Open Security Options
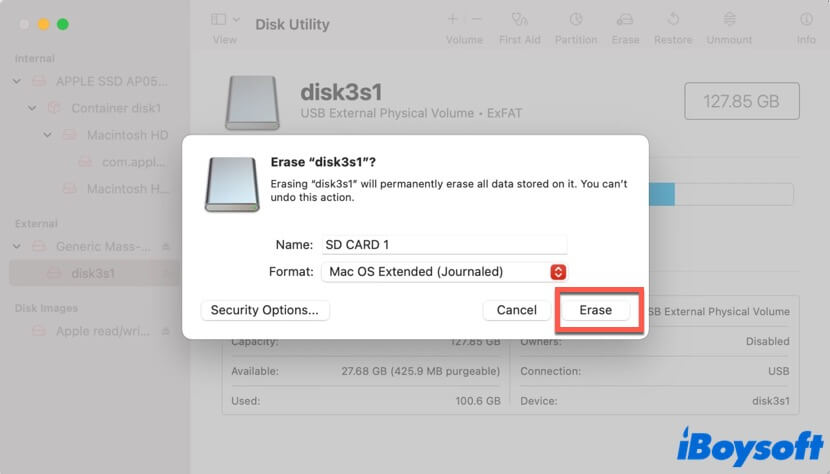This screenshot has width=830, height=474. (265, 310)
